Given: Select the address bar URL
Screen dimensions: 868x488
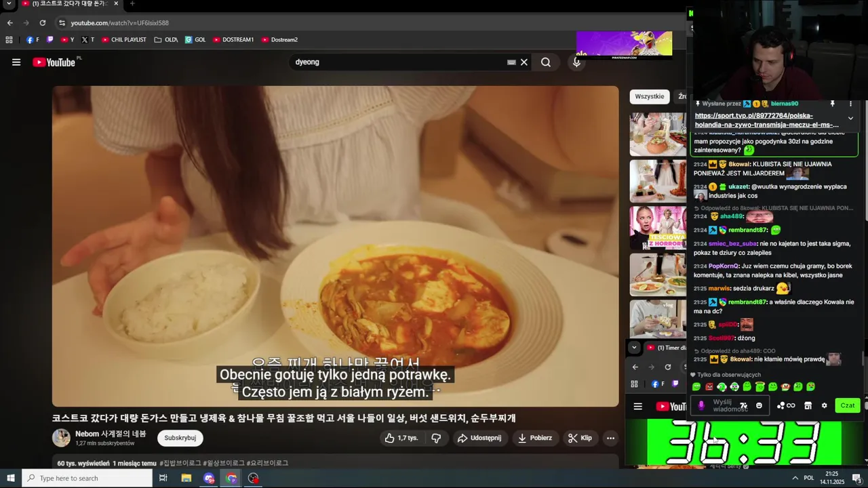Looking at the screenshot, I should (120, 23).
